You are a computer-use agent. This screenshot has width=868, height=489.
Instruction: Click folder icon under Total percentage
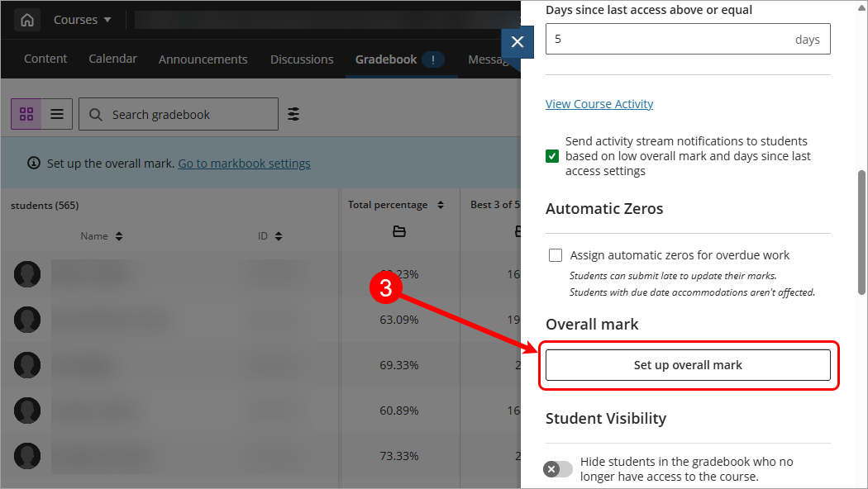[399, 231]
